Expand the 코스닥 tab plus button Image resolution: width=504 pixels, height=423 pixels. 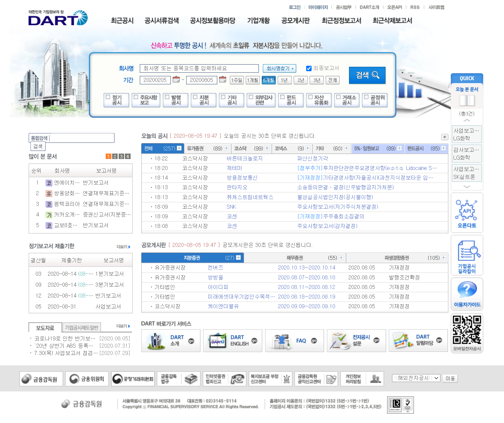coord(267,148)
